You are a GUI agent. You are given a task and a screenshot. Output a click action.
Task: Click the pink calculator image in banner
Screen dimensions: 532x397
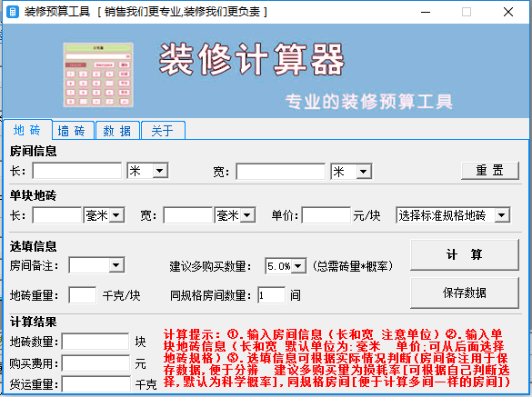point(98,74)
